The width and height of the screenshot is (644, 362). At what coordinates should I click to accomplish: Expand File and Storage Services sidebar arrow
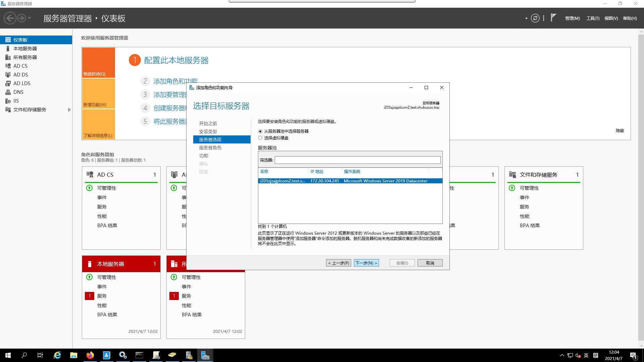pos(69,110)
